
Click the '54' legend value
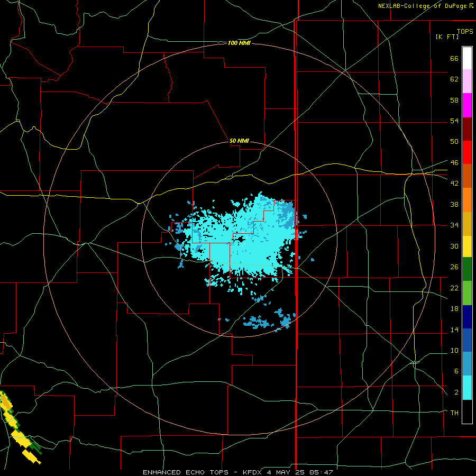point(454,121)
